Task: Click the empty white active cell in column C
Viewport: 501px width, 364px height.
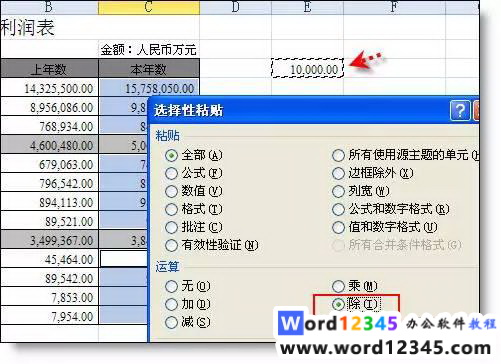Action: tap(124, 259)
